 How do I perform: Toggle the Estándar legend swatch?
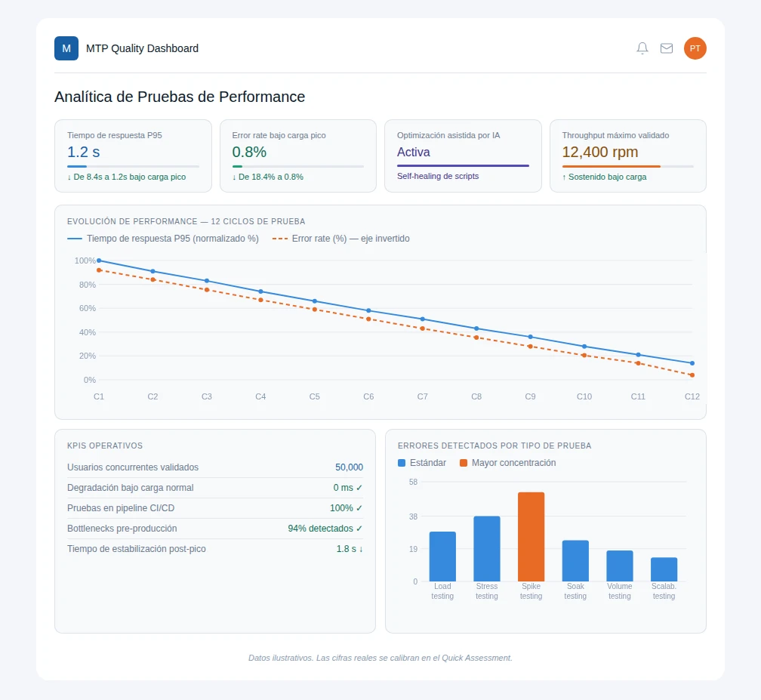pyautogui.click(x=402, y=463)
